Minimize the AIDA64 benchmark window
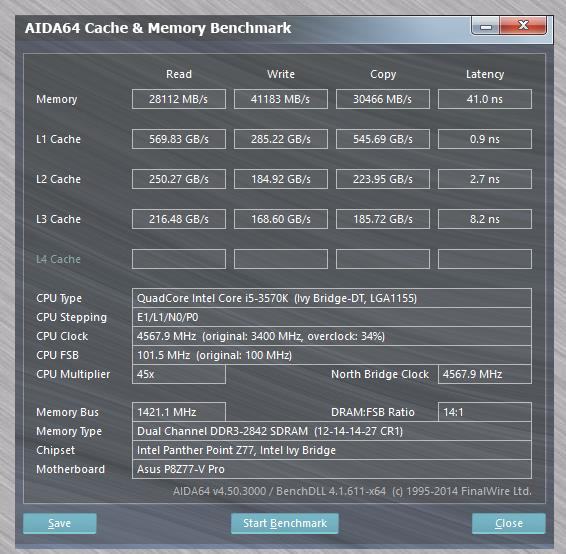The height and width of the screenshot is (554, 566). 486,26
